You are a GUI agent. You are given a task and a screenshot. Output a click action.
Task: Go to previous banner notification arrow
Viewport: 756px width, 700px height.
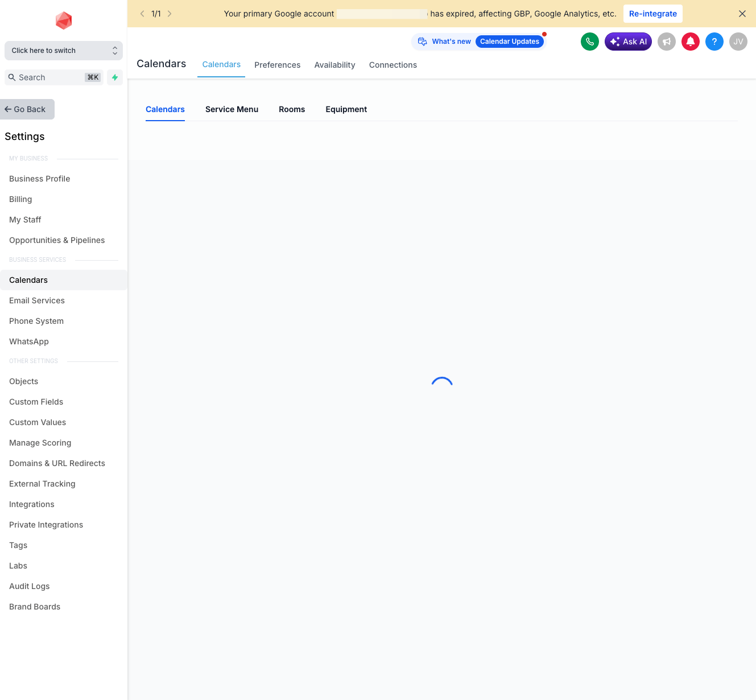(142, 14)
